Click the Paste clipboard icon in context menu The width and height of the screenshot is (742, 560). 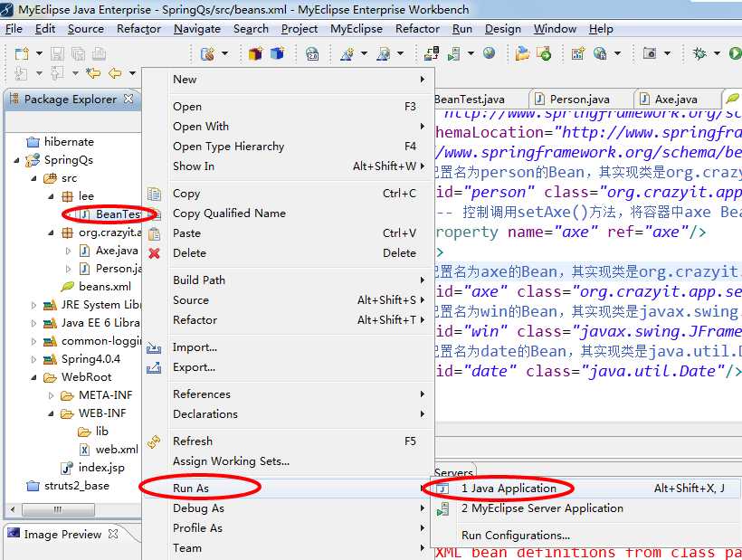click(154, 233)
